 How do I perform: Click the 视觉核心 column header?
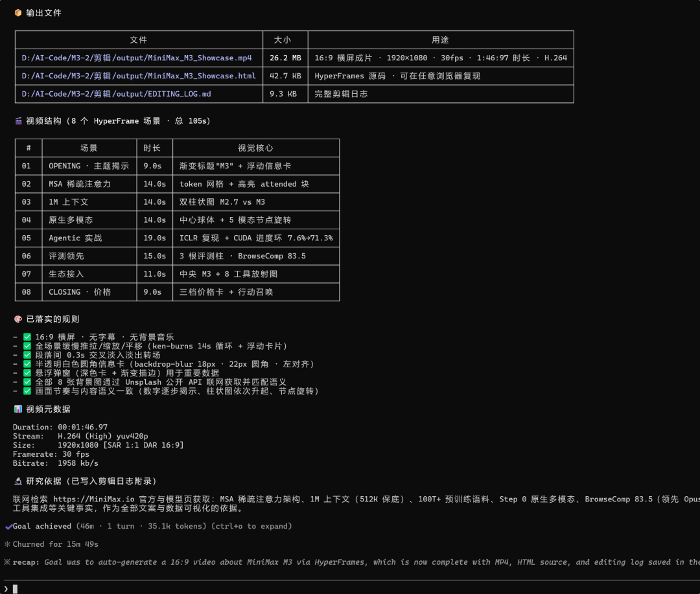tap(255, 148)
